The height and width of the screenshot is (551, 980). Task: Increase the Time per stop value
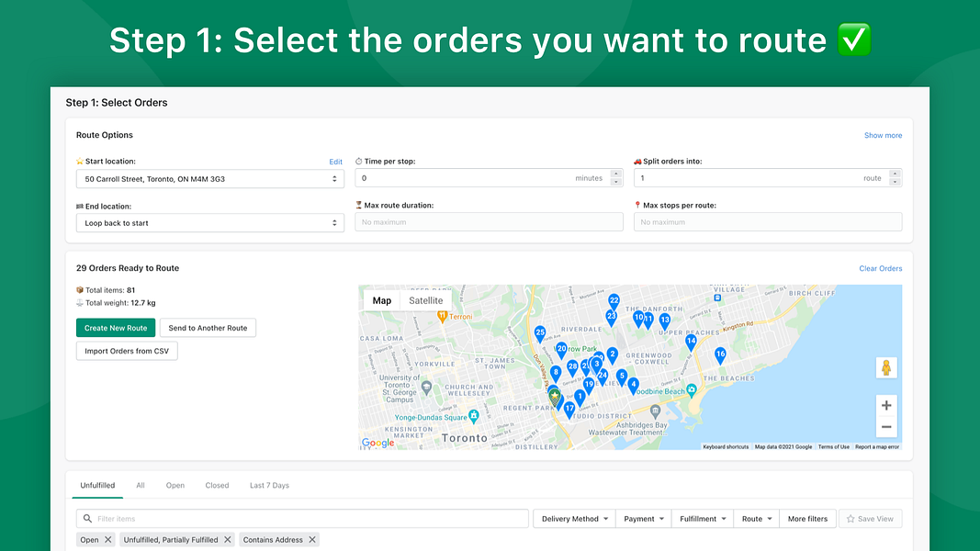pyautogui.click(x=616, y=174)
